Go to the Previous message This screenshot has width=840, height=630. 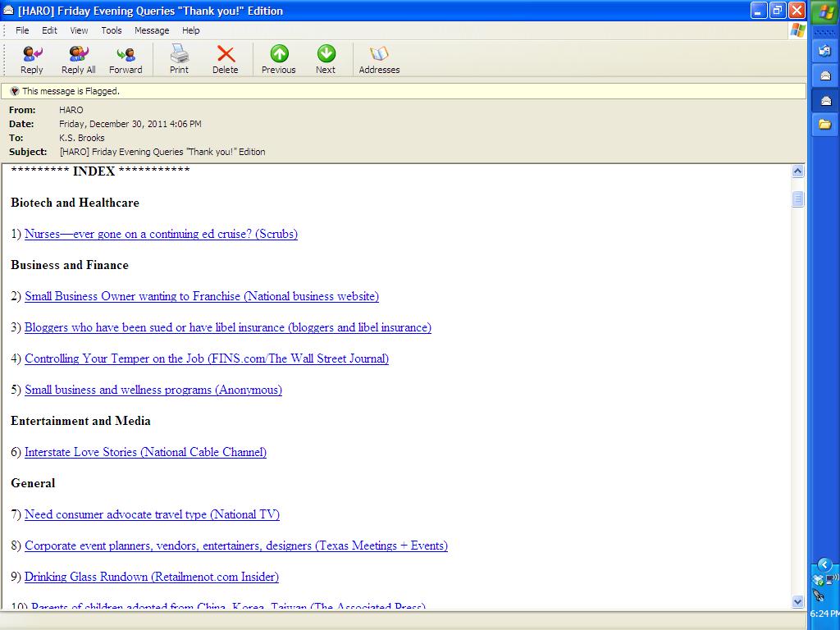[279, 59]
